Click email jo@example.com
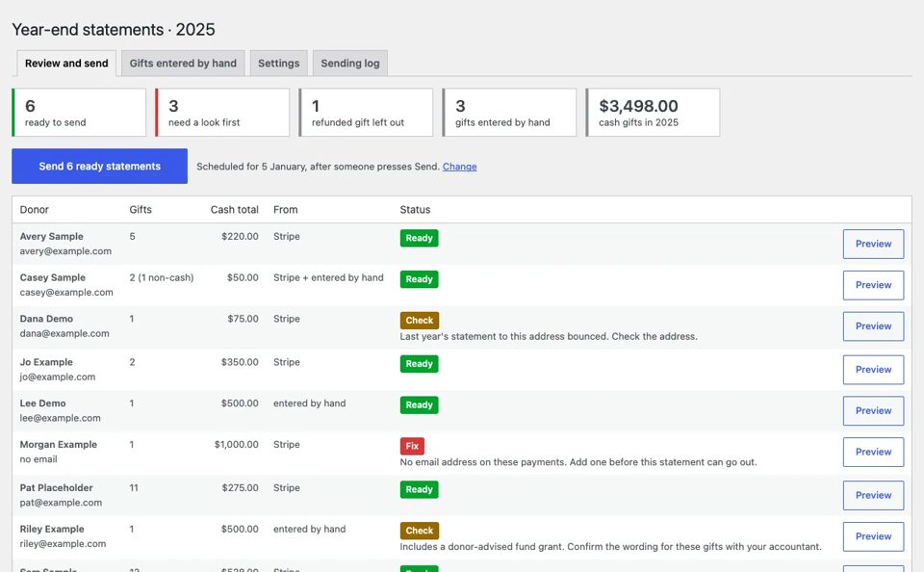The width and height of the screenshot is (924, 572). pyautogui.click(x=57, y=377)
